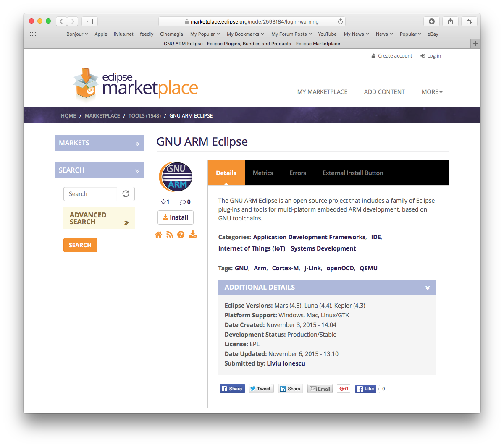Click the search refresh icon
The image size is (504, 447).
[x=126, y=194]
